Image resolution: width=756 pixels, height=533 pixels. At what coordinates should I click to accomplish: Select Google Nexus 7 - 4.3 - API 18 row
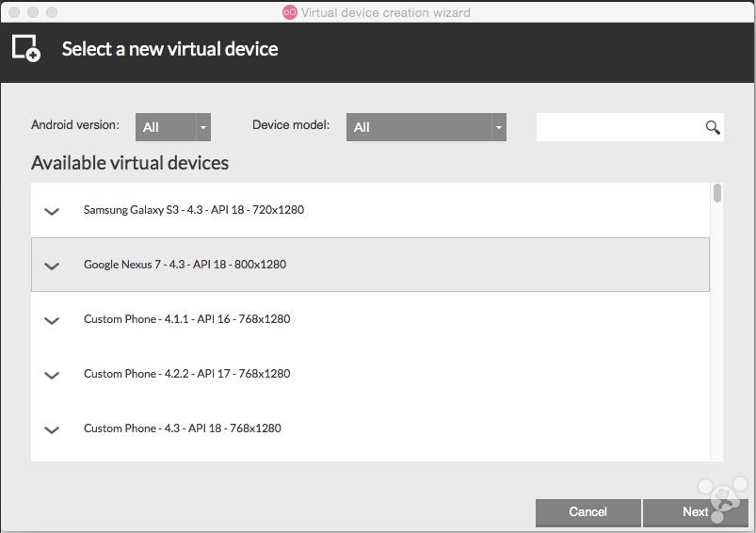(370, 265)
